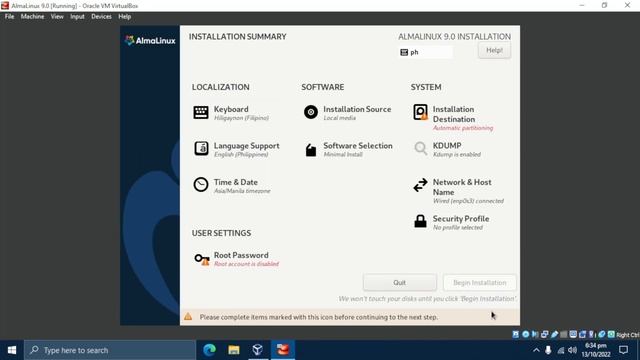Viewport: 640px width, 360px height.
Task: Open KDUMP configuration
Action: coord(447,149)
